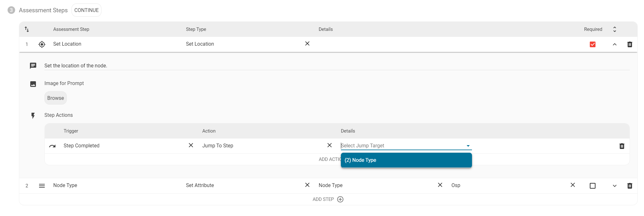Open the Select Jump Target dropdown arrow

468,146
